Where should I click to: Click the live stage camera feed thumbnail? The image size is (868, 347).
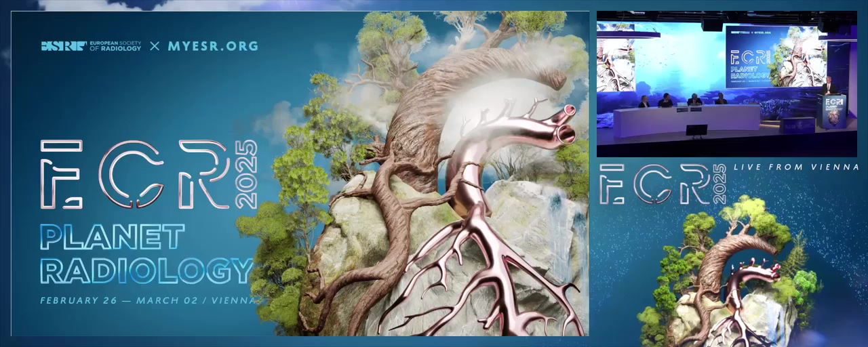[x=726, y=83]
